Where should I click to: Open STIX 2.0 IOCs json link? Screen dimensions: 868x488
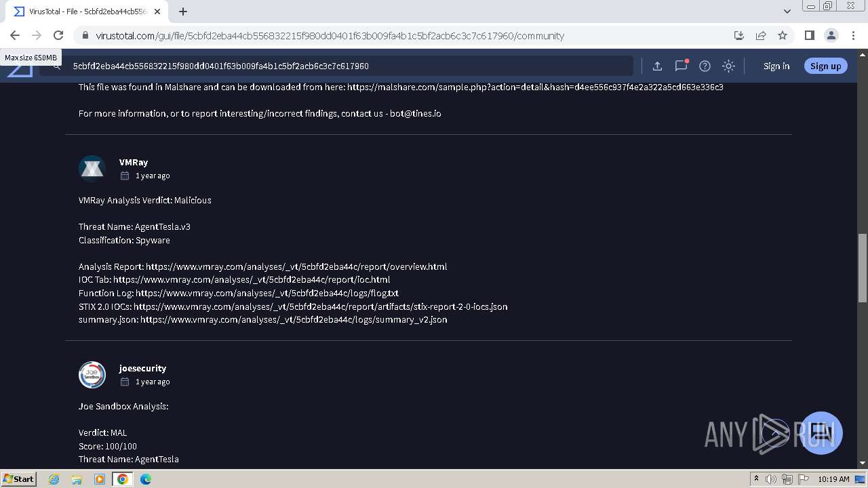tap(320, 306)
